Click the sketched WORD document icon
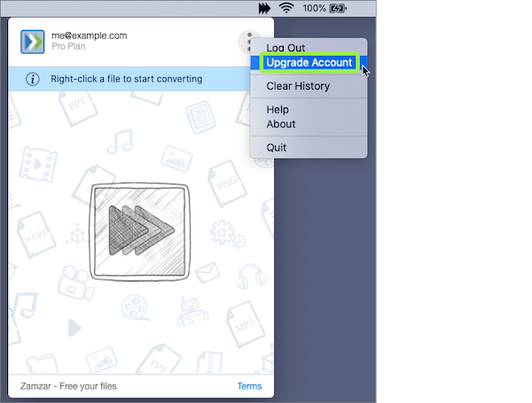532x403 pixels. [36, 234]
